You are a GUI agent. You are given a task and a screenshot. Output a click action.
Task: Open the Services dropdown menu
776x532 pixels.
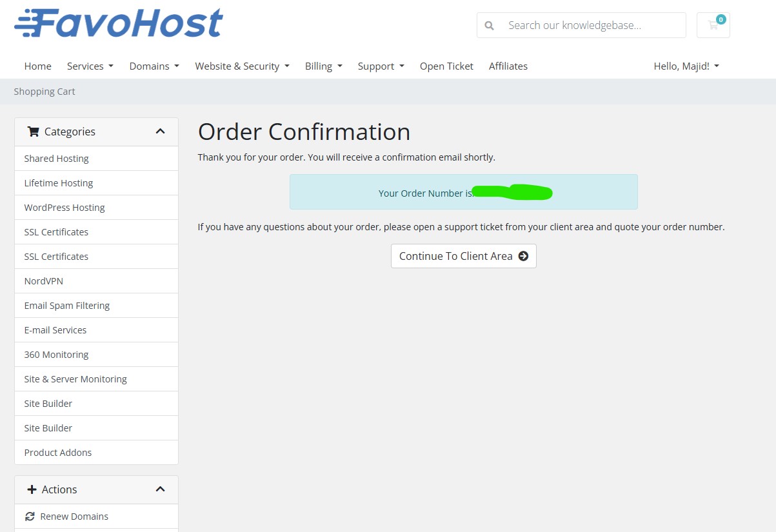pos(90,66)
